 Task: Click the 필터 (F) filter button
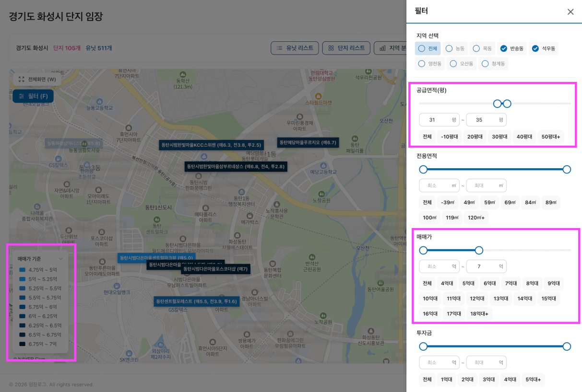33,96
